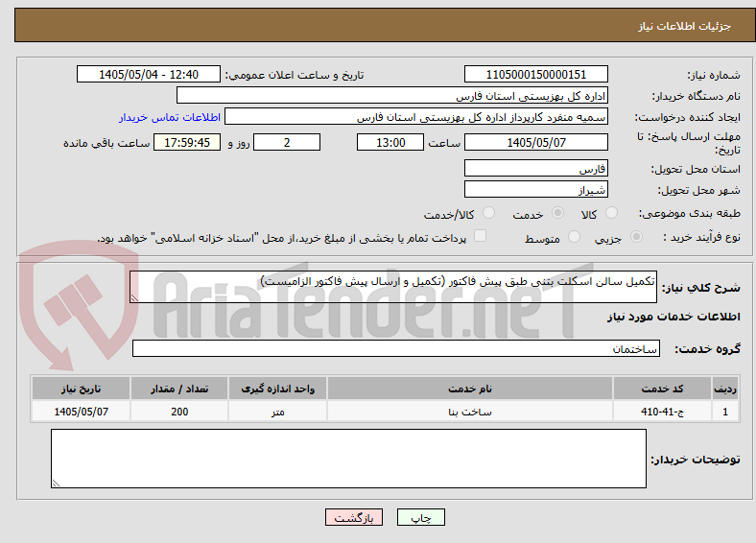Viewport: 756px width, 543px height.
Task: Select the کالا/خدمت radio button
Action: tap(488, 213)
